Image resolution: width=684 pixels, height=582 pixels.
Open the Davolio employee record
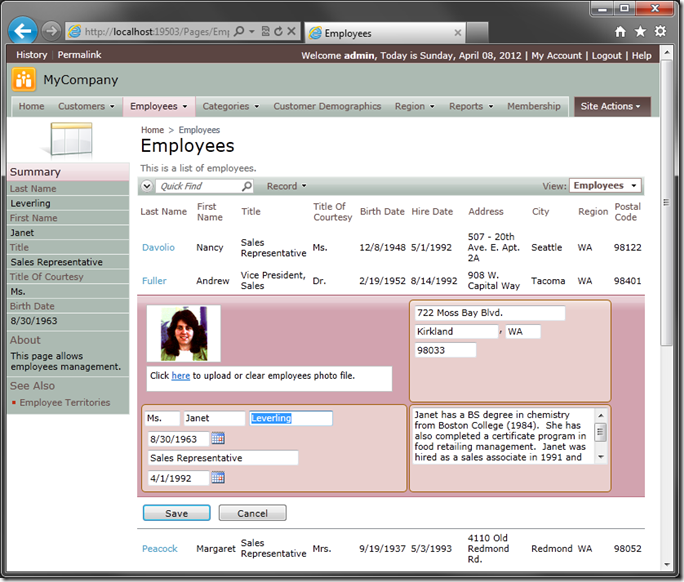[x=158, y=247]
